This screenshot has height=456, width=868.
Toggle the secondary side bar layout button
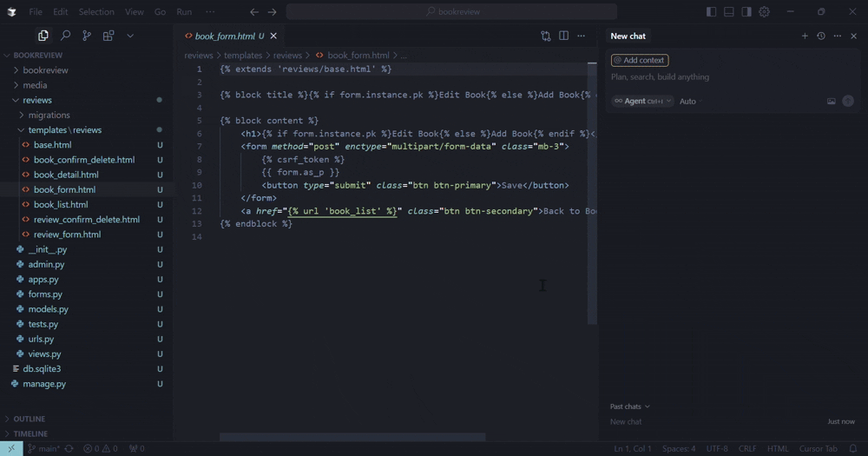pyautogui.click(x=746, y=12)
